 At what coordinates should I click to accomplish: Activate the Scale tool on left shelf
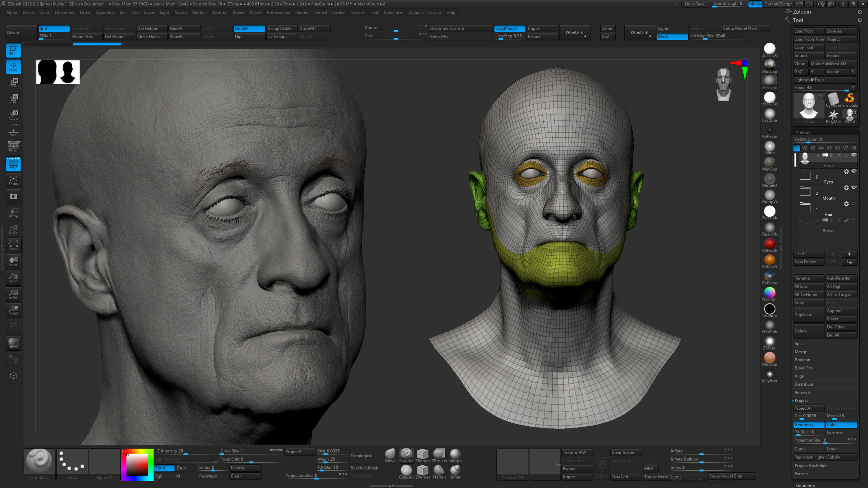click(13, 98)
